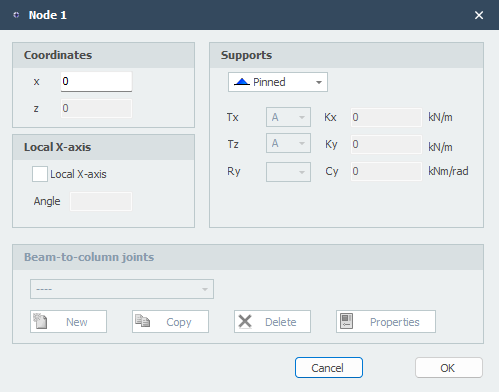This screenshot has height=392, width=499.
Task: Click the Delete button label text
Action: point(281,322)
